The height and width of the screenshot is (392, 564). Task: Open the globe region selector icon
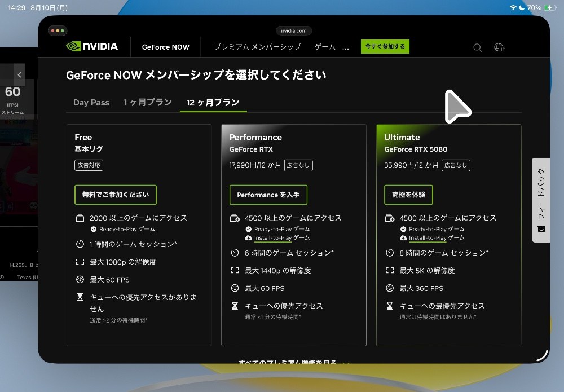click(x=499, y=47)
